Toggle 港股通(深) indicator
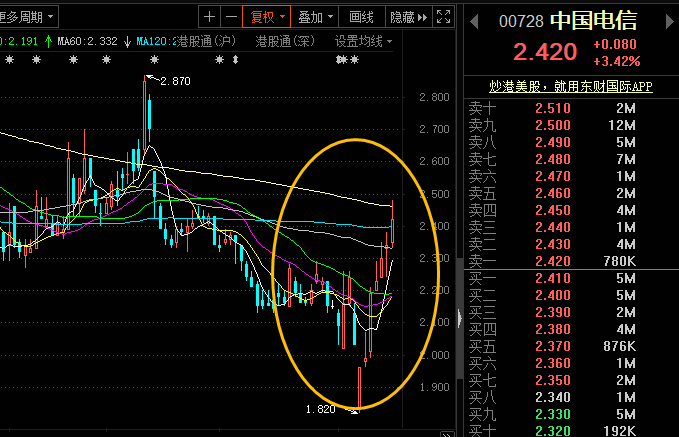This screenshot has width=679, height=437. [x=285, y=41]
